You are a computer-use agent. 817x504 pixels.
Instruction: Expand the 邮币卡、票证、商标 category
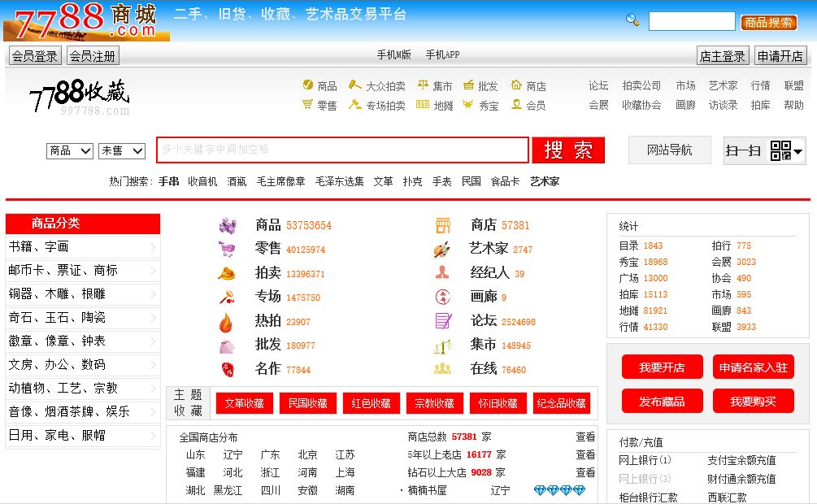coord(83,271)
